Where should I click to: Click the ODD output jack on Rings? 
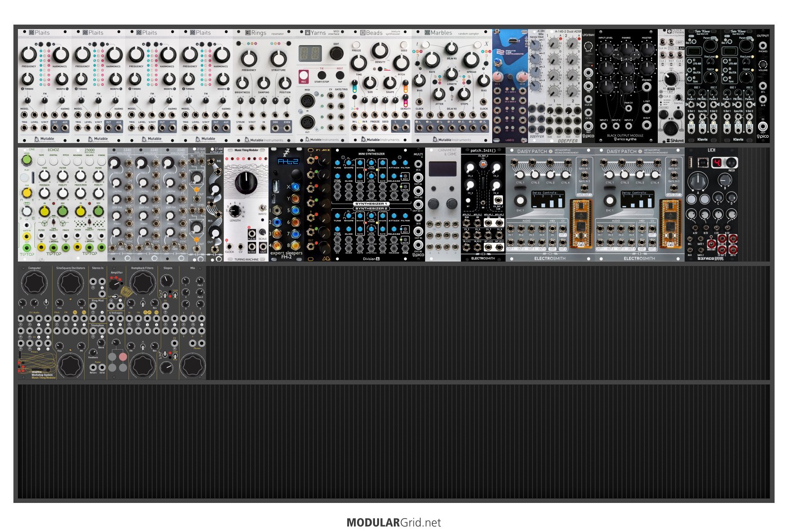point(275,128)
